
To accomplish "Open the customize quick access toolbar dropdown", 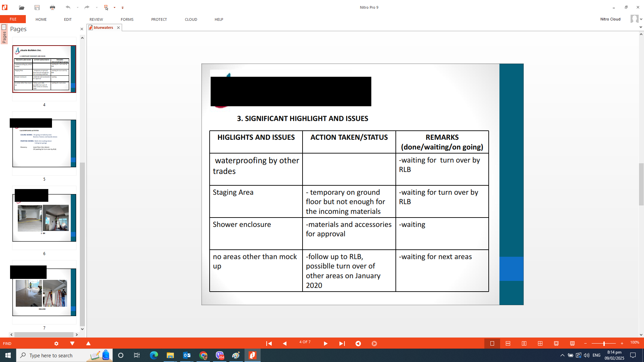I will click(122, 7).
